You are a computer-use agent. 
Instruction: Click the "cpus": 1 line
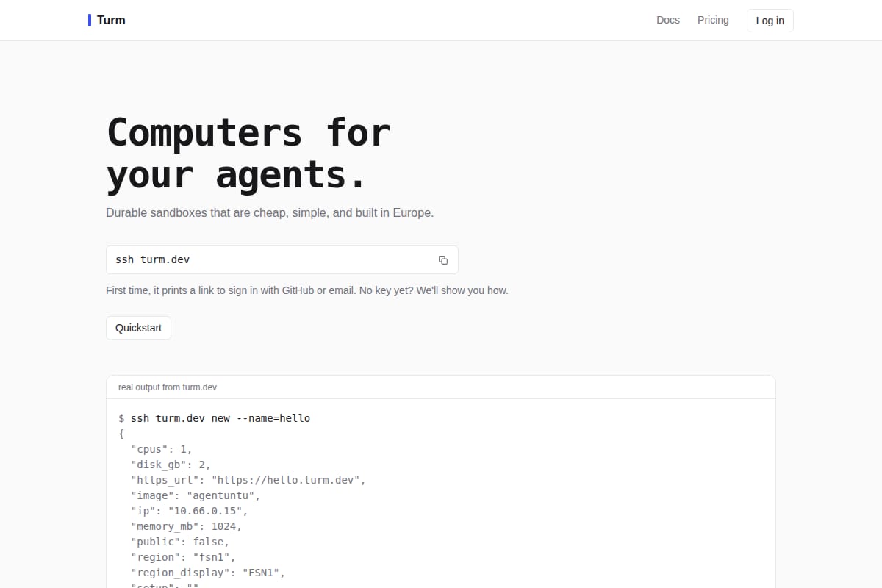(x=161, y=449)
